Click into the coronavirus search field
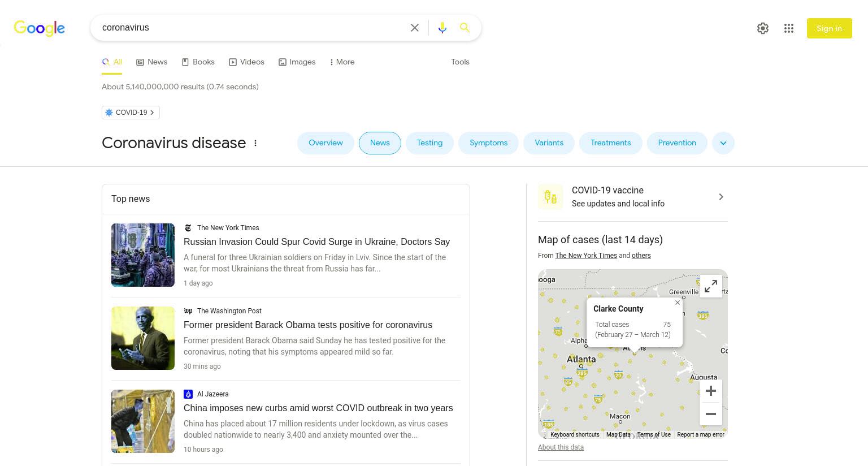This screenshot has height=466, width=868. coord(251,28)
